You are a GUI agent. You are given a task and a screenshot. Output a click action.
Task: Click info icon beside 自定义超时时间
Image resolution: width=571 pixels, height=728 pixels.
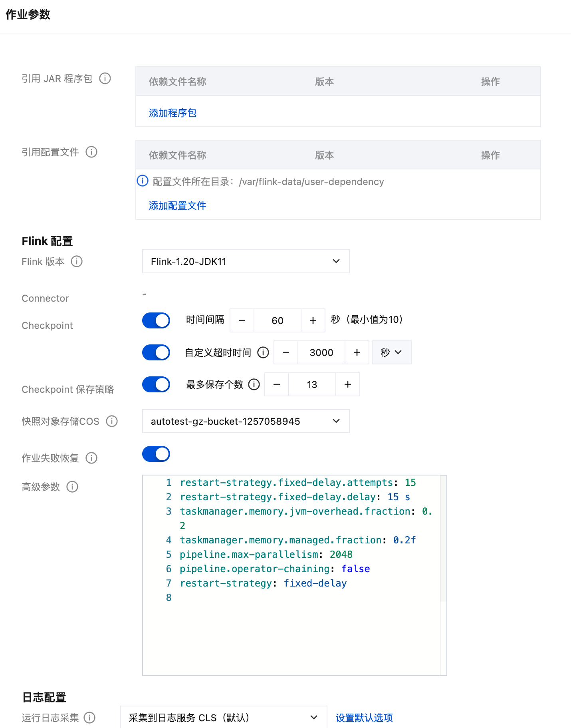tap(263, 352)
